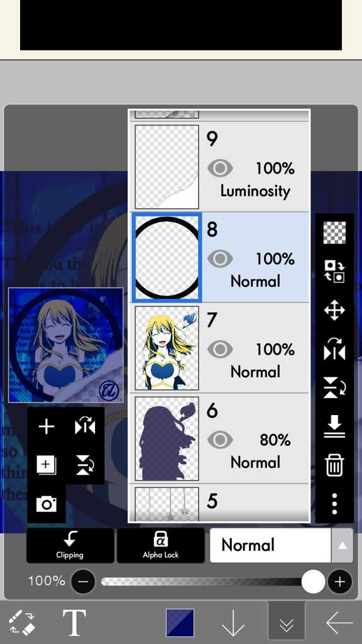Collapse layer panel with double-chevron button

point(286,623)
